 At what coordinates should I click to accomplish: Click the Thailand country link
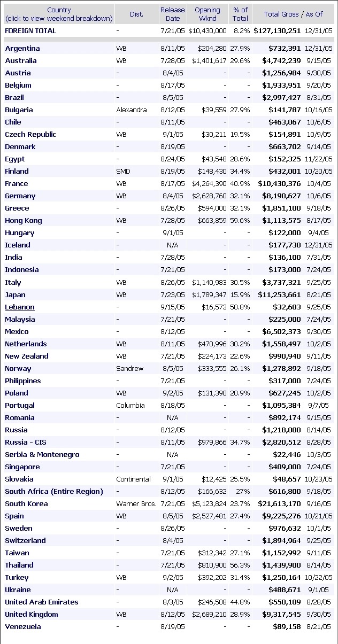tap(19, 565)
